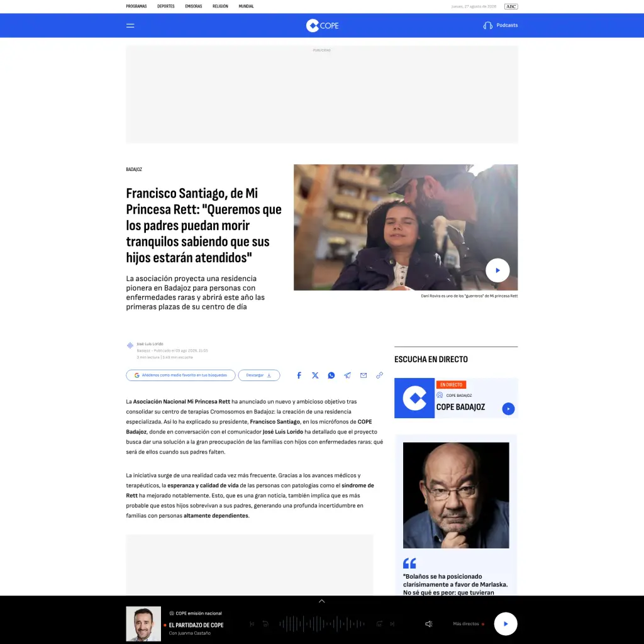The height and width of the screenshot is (644, 644).
Task: Open the DEPORTES top menu
Action: (166, 6)
